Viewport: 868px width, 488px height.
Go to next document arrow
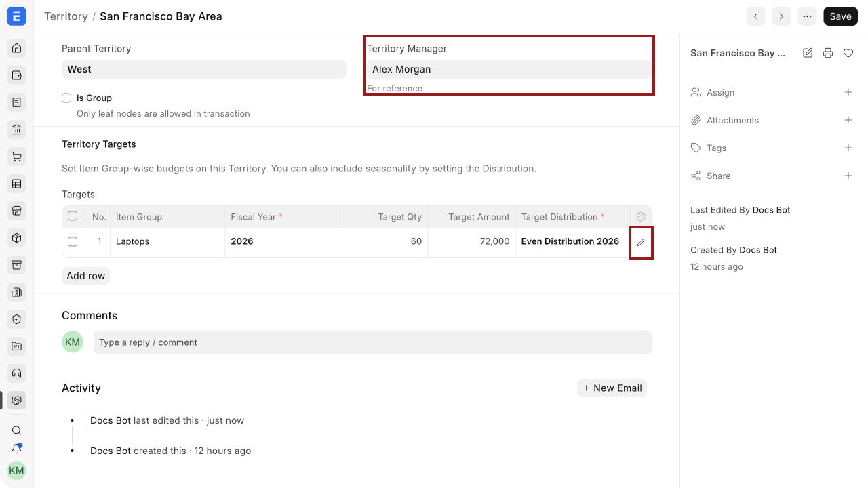point(781,16)
